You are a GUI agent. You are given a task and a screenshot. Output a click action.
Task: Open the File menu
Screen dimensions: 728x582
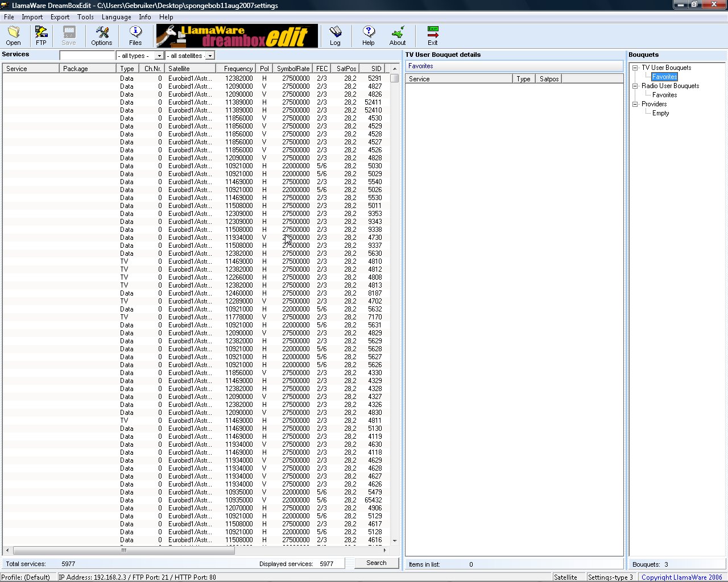(9, 17)
